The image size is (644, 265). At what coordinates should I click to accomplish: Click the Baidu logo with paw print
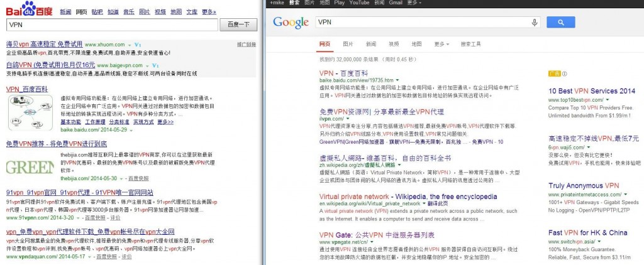pyautogui.click(x=29, y=8)
